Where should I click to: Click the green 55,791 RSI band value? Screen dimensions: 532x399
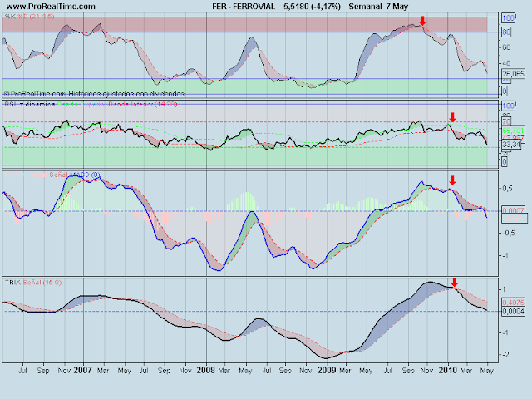513,131
